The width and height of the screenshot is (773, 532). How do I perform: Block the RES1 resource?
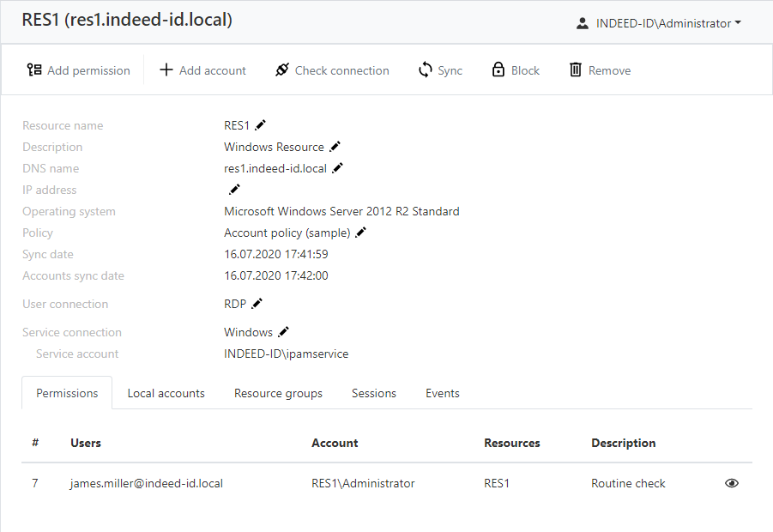(x=516, y=70)
